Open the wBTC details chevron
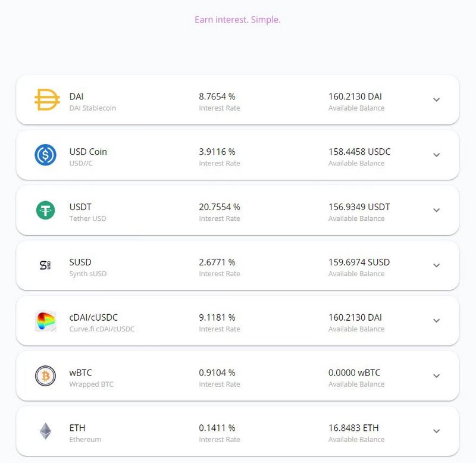This screenshot has height=463, width=476. point(436,376)
